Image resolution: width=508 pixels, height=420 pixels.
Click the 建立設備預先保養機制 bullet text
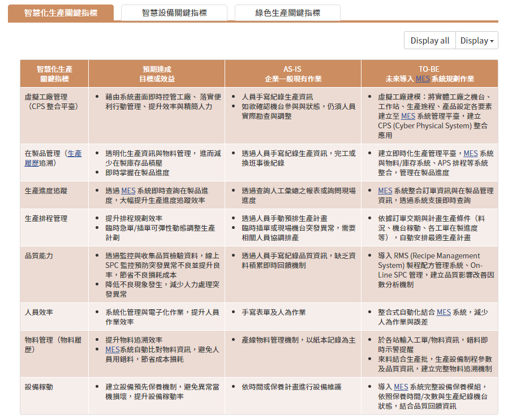click(162, 392)
